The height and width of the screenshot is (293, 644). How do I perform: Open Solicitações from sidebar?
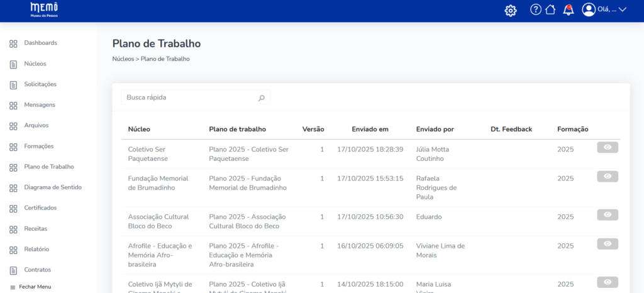point(40,84)
